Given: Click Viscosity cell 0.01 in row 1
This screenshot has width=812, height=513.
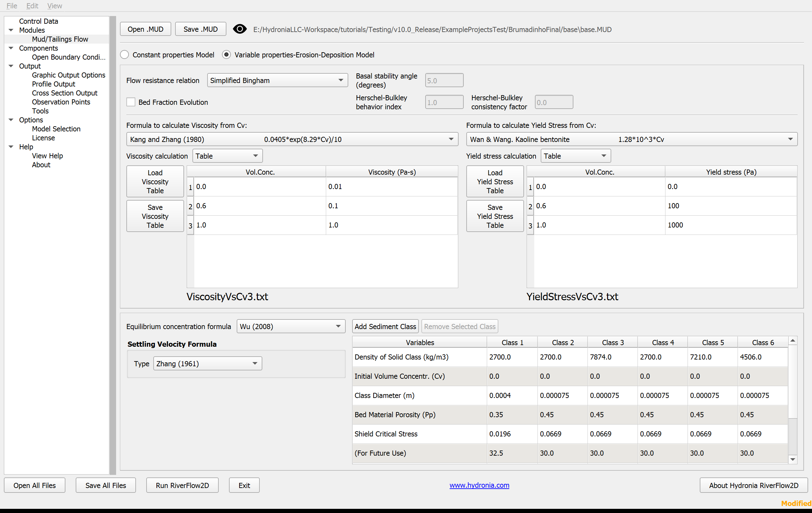Looking at the screenshot, I should click(x=392, y=186).
